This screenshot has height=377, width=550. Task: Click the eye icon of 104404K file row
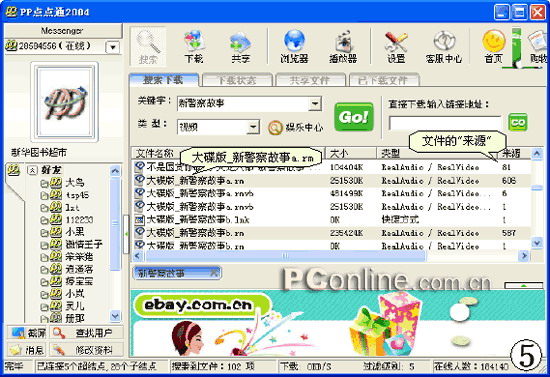tap(139, 166)
